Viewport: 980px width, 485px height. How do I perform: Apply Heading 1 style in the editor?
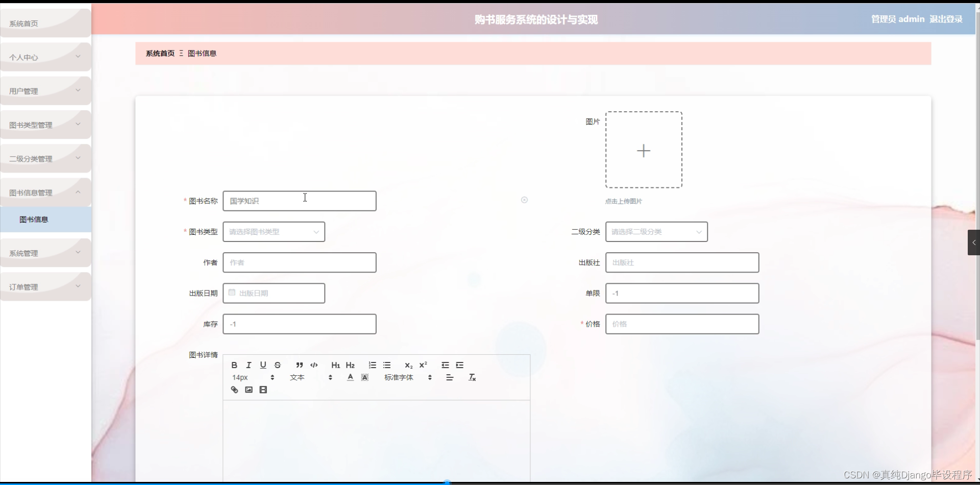335,365
